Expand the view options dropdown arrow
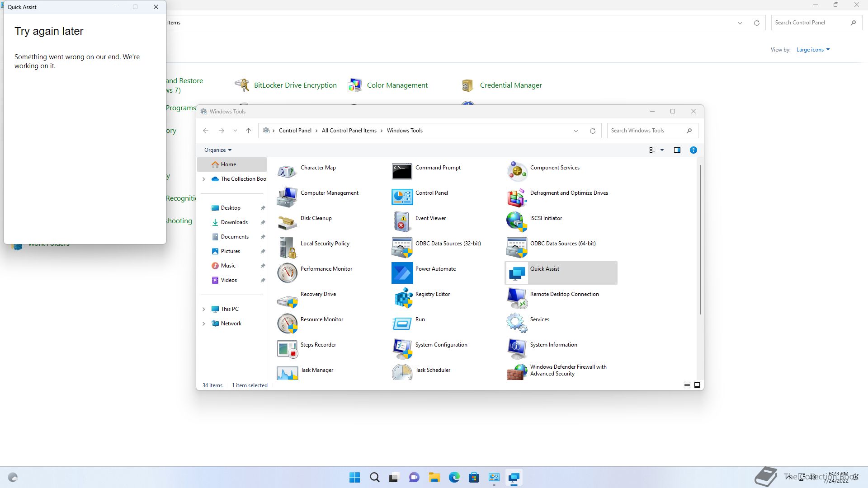Image resolution: width=868 pixels, height=488 pixels. tap(662, 150)
